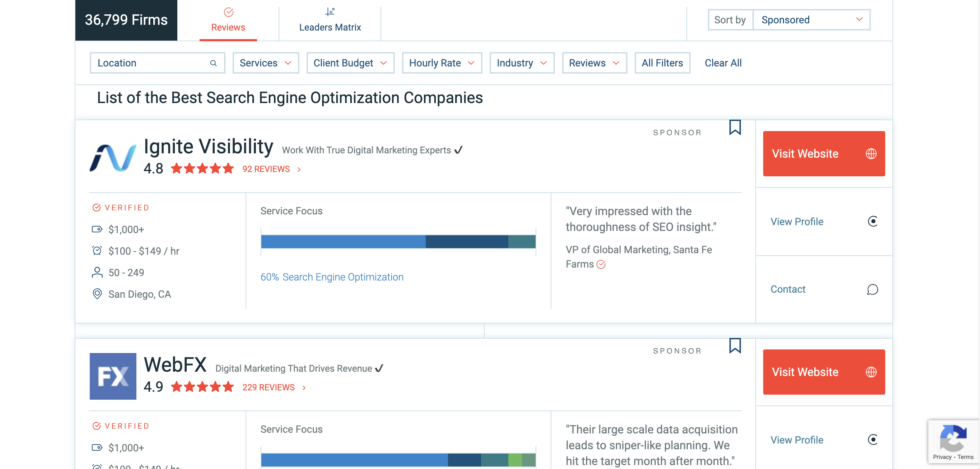
Task: Click Clear All filters link
Action: coord(723,63)
